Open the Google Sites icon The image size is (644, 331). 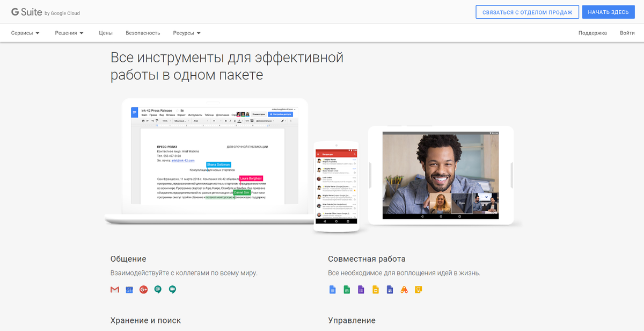(x=390, y=289)
